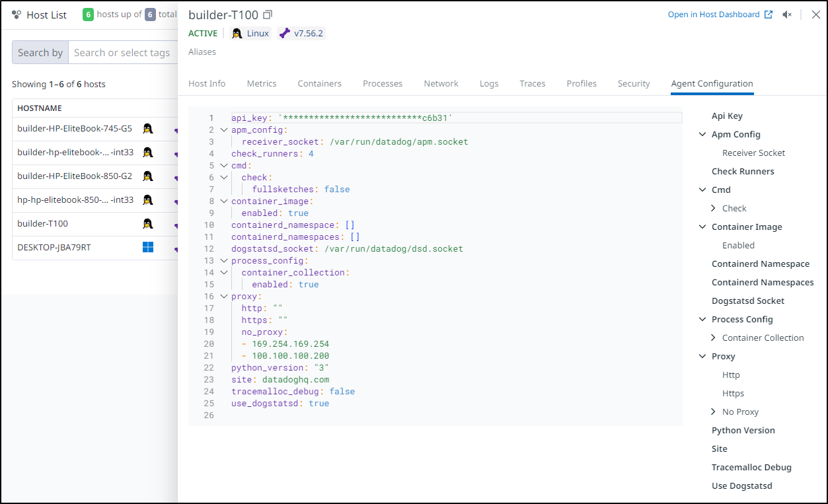Collapse Cmd section in outline

(x=702, y=190)
